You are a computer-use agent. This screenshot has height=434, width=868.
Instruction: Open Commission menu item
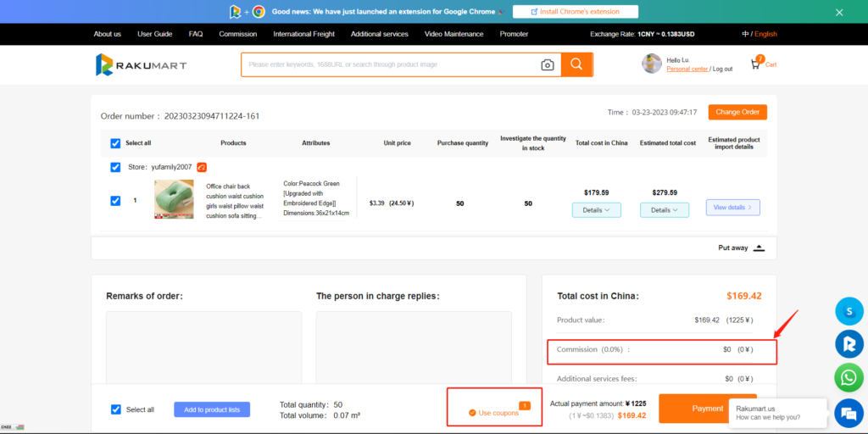[238, 34]
